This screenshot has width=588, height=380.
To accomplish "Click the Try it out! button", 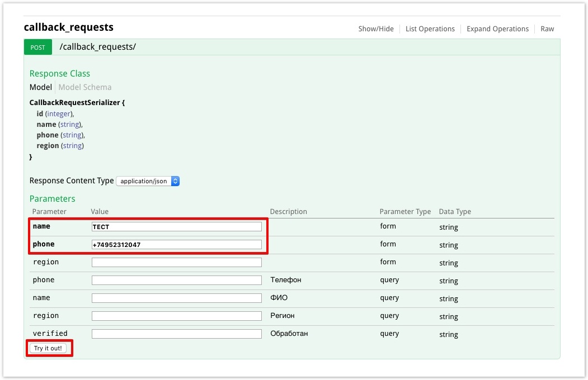I will (48, 348).
